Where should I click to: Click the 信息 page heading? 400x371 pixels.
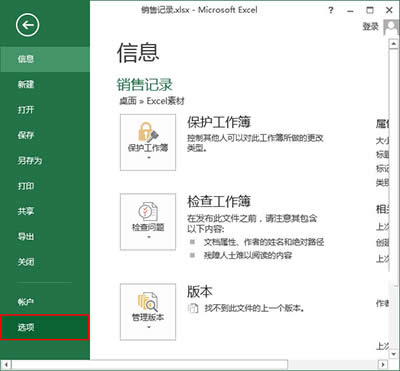[138, 53]
